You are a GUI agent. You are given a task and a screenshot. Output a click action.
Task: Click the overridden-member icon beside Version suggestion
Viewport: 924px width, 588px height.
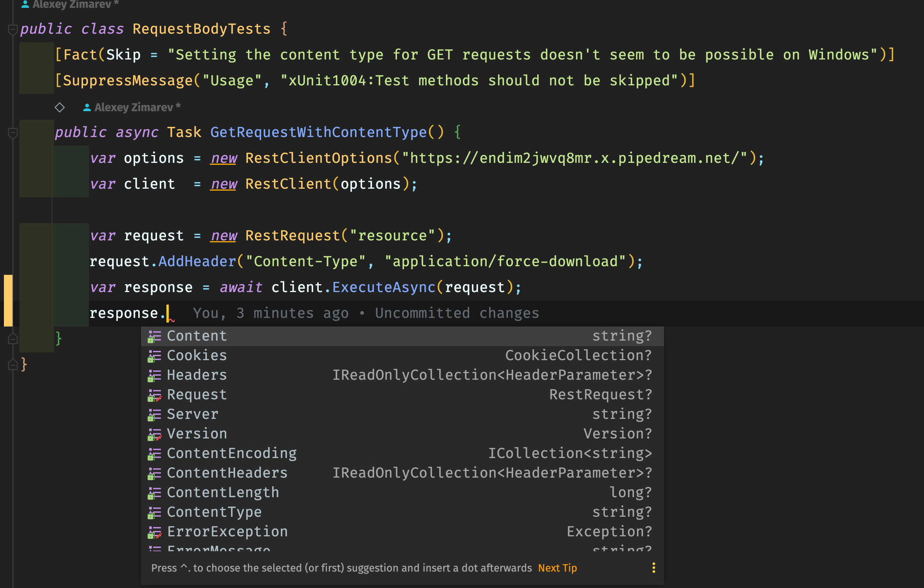click(x=154, y=434)
